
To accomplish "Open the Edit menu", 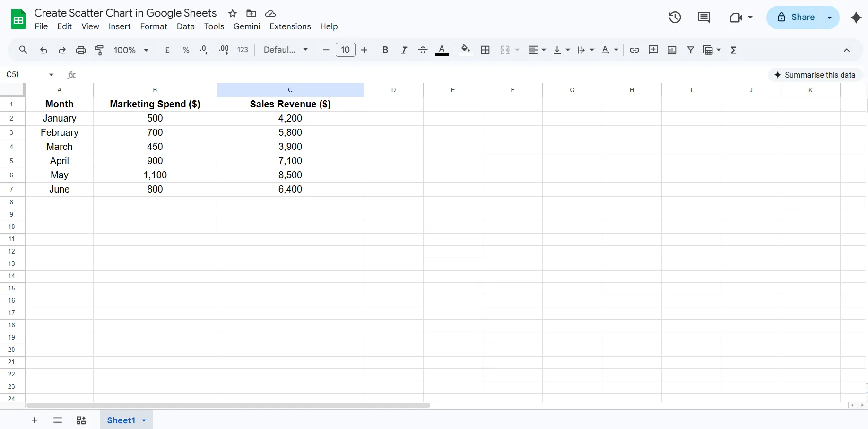I will [x=64, y=26].
